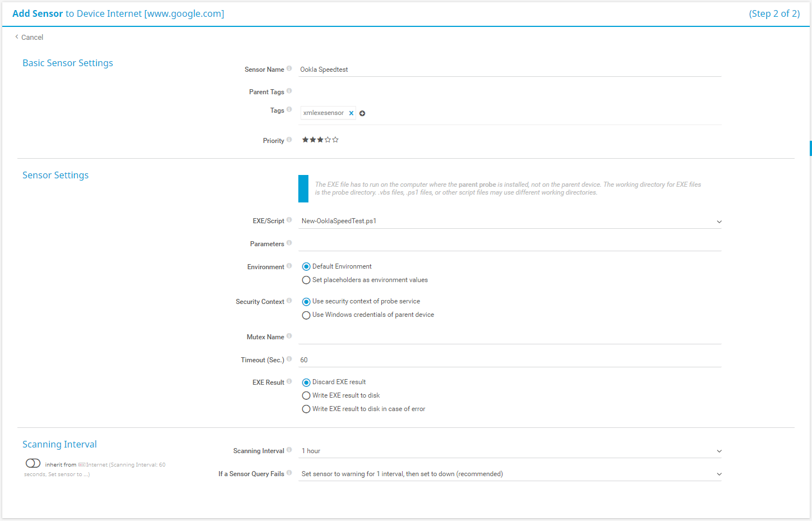This screenshot has height=521, width=812.
Task: Set priority to two stars
Action: (313, 140)
